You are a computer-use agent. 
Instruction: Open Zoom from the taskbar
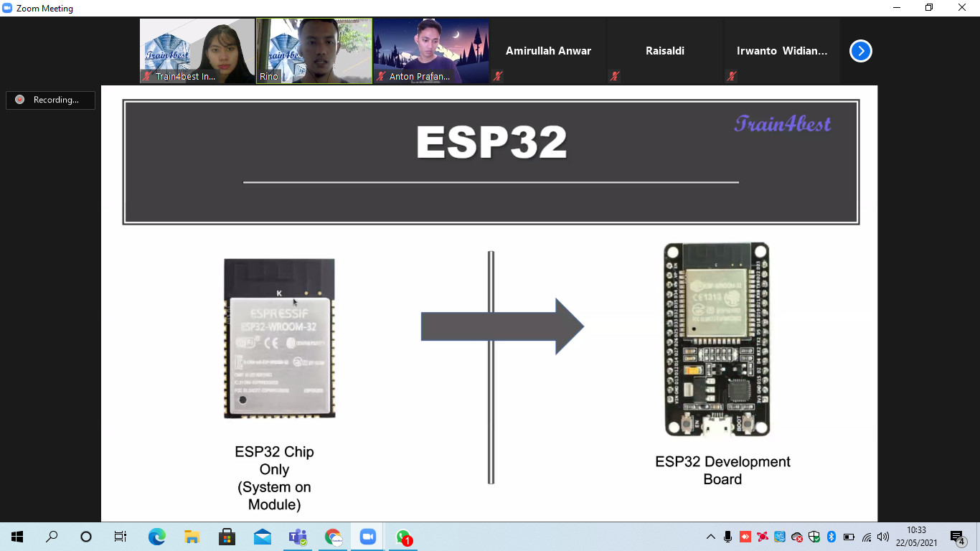point(368,537)
